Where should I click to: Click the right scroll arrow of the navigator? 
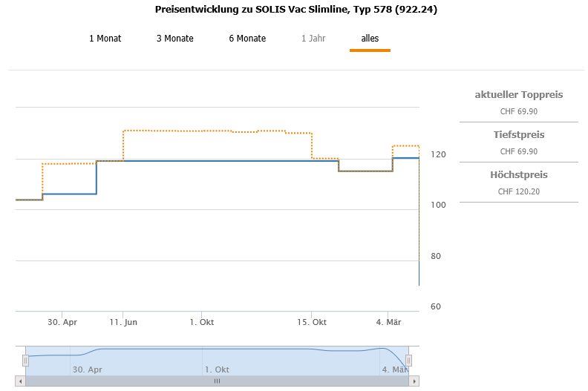pos(414,381)
